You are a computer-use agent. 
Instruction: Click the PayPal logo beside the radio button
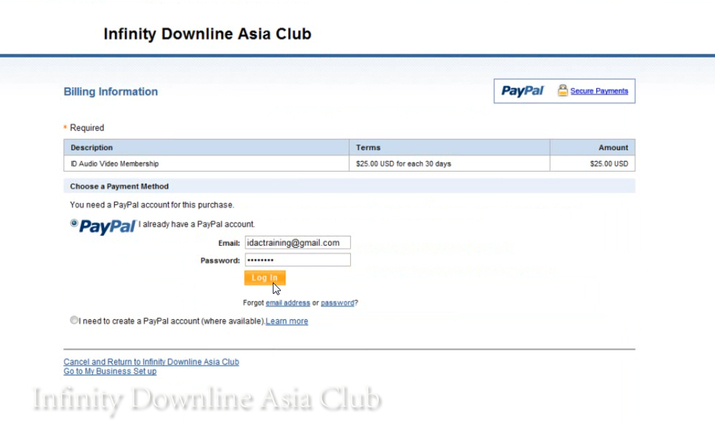[108, 227]
